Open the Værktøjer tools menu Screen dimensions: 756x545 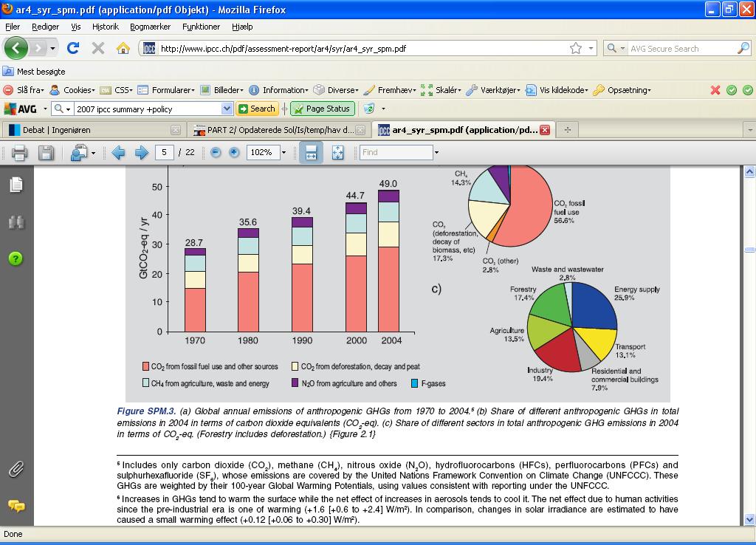[493, 90]
